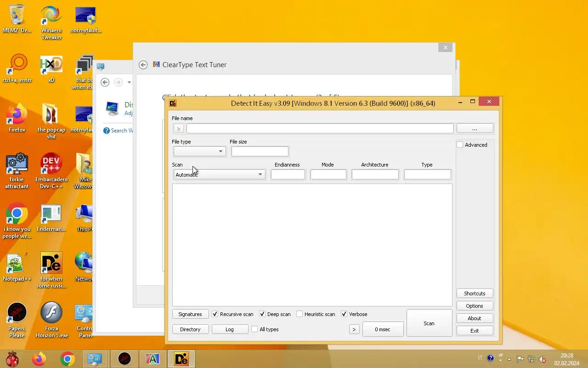
Task: Open the About button
Action: point(475,318)
